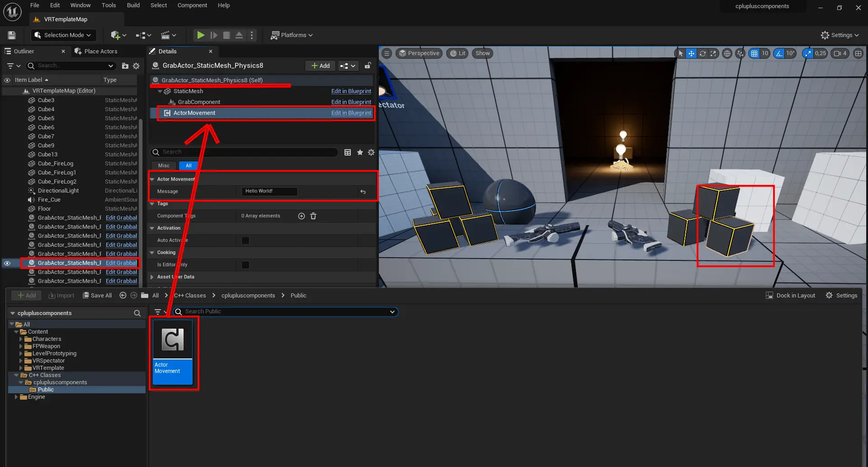Collapse the Tags section in Details
The width and height of the screenshot is (868, 467).
[x=153, y=203]
